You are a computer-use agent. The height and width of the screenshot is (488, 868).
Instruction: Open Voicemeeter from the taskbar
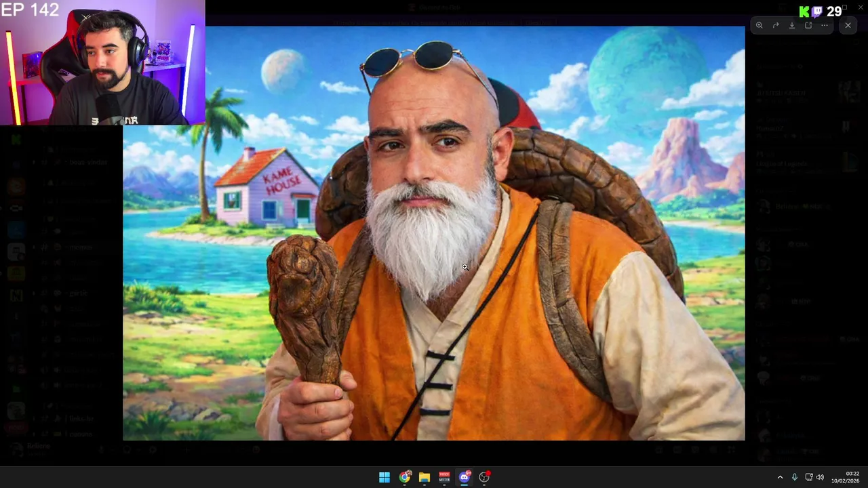pyautogui.click(x=444, y=477)
